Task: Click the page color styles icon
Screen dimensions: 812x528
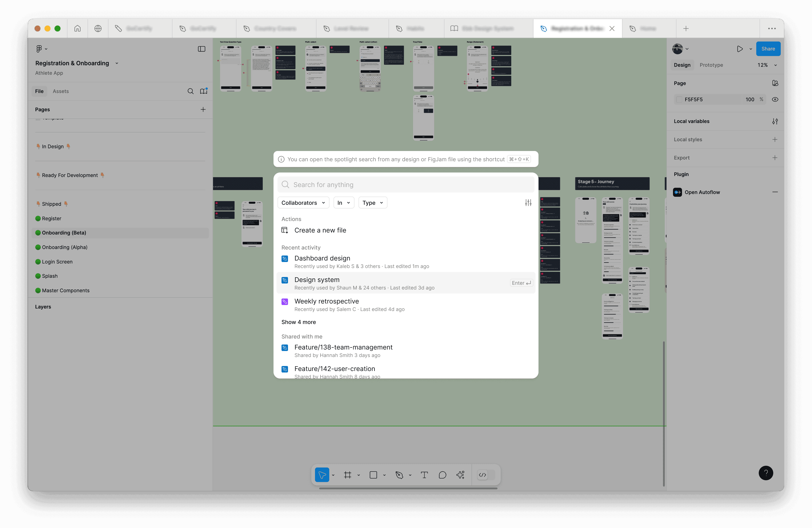Action: 775,83
